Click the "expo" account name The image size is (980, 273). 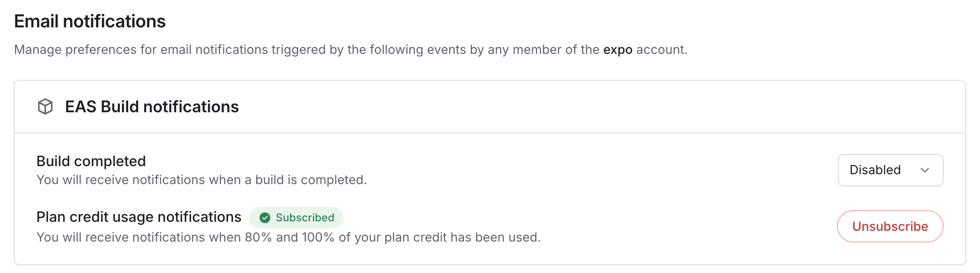(617, 49)
